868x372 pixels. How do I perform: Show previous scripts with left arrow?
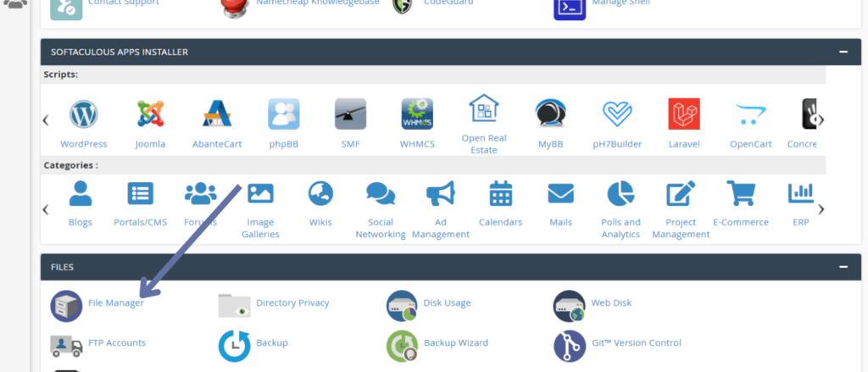coord(46,120)
